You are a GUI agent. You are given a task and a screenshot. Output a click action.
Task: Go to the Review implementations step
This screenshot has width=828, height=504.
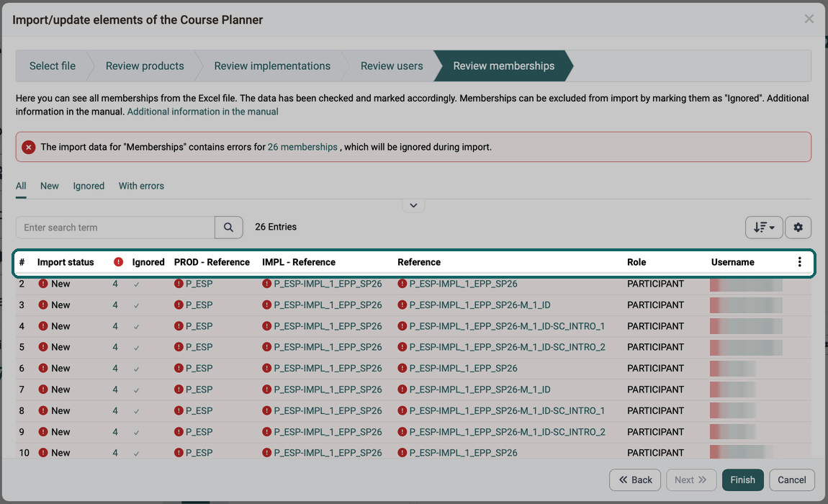272,66
